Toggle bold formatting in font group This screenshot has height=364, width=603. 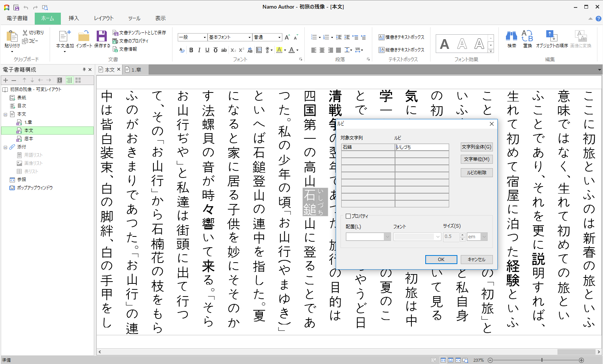(x=191, y=50)
